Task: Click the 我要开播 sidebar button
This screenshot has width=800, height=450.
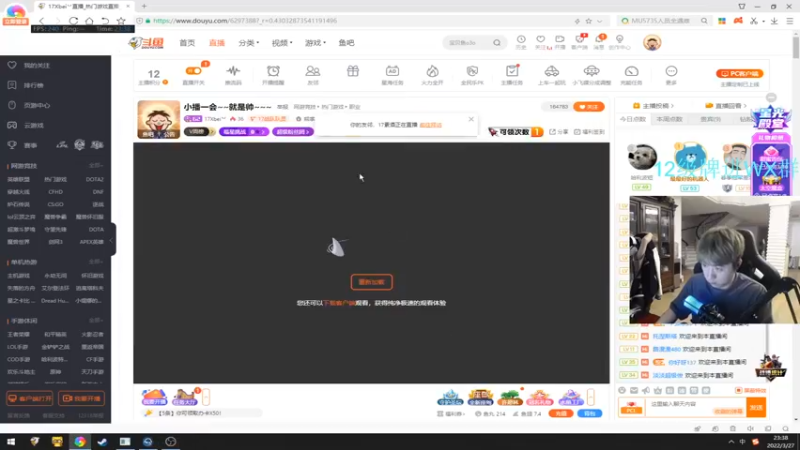Action: point(82,398)
